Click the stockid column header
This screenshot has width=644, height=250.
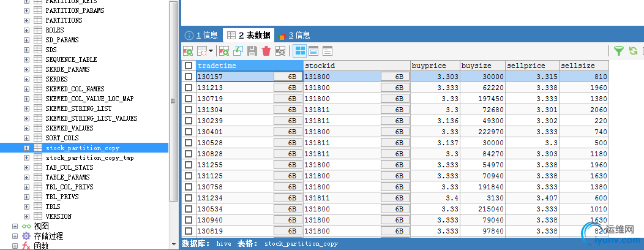[357, 66]
